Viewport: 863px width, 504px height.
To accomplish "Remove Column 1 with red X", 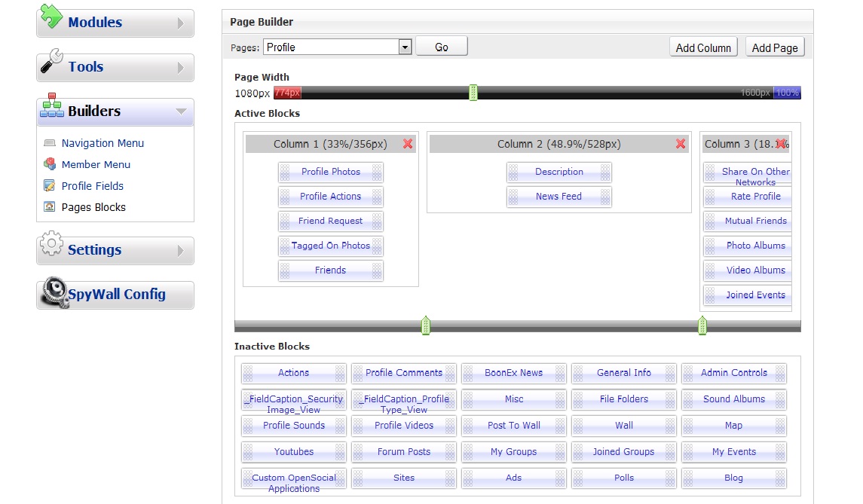I will pos(408,144).
